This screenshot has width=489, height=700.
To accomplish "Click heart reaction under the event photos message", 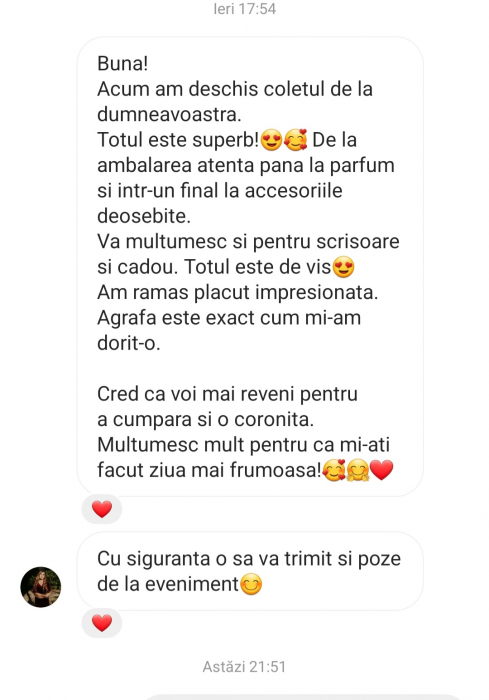I will coord(102,623).
